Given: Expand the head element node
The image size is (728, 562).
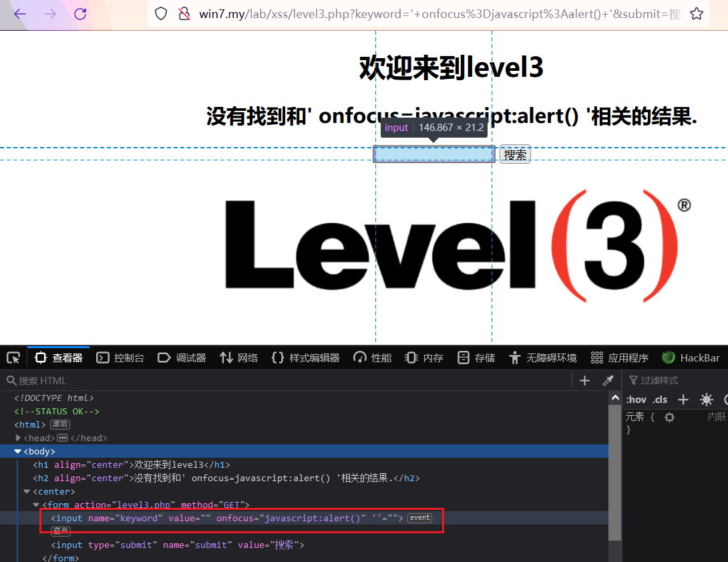Looking at the screenshot, I should pyautogui.click(x=18, y=438).
